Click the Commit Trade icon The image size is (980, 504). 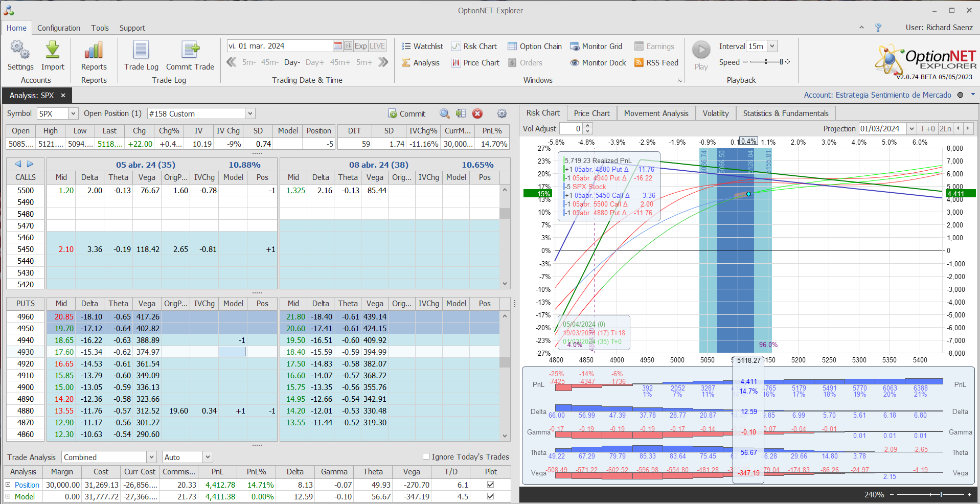point(190,50)
